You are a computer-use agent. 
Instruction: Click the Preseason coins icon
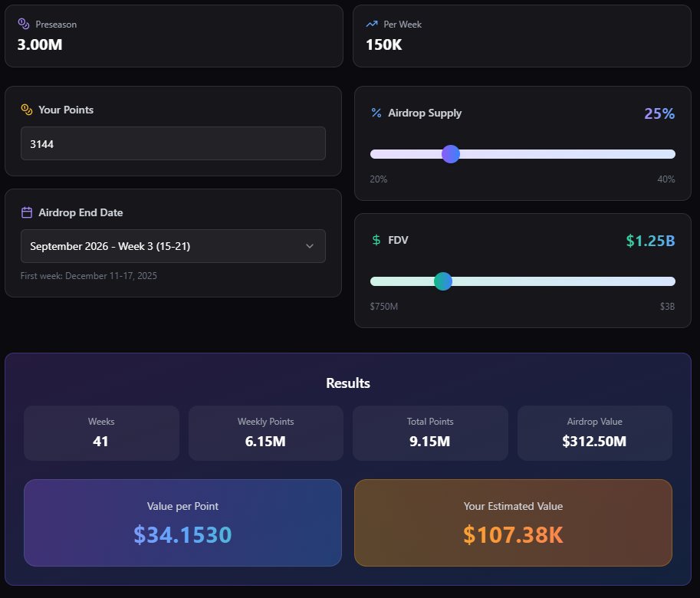pyautogui.click(x=23, y=24)
